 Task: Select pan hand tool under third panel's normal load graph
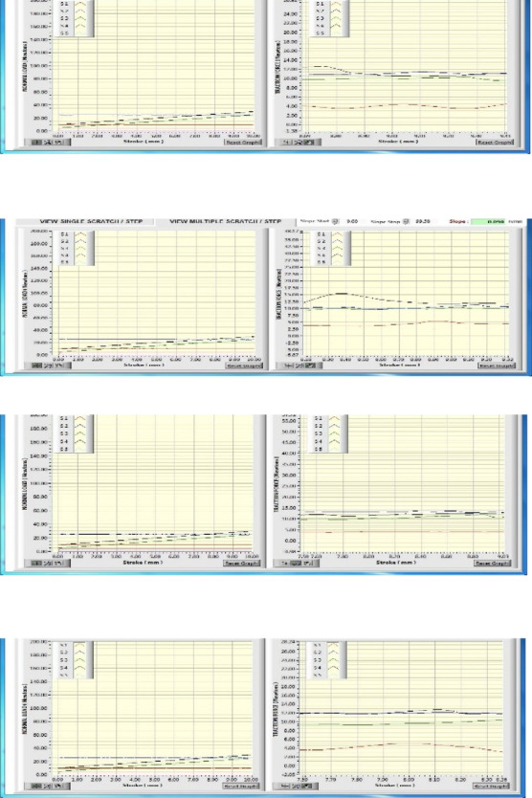click(x=58, y=564)
